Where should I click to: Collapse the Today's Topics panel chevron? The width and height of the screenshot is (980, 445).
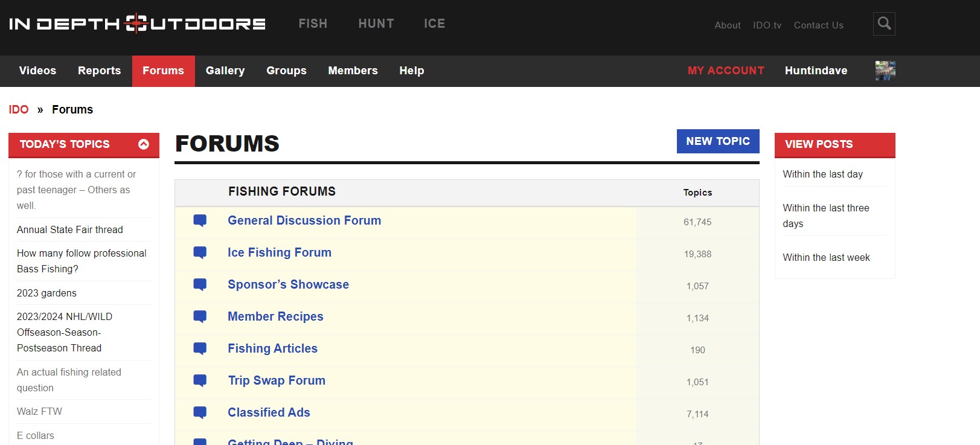pos(144,144)
